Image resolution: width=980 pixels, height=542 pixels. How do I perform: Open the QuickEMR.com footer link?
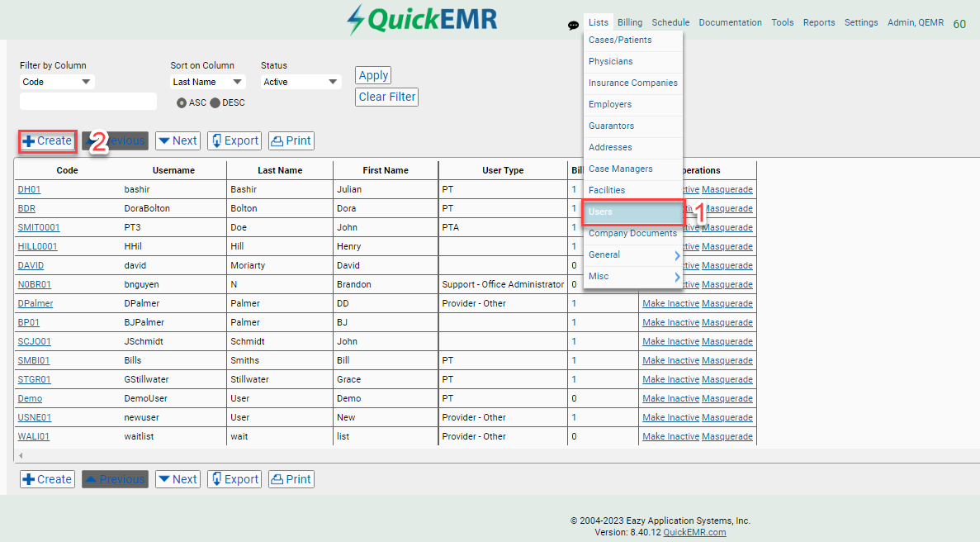(x=694, y=533)
